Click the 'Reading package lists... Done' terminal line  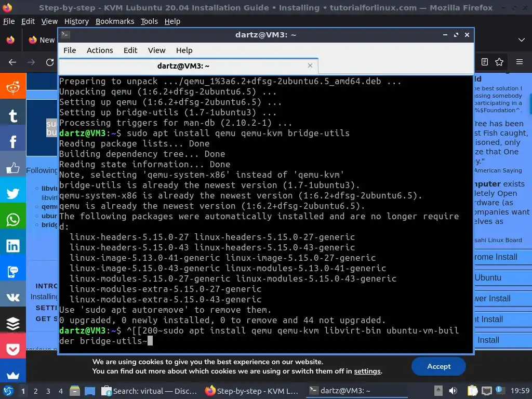(134, 143)
